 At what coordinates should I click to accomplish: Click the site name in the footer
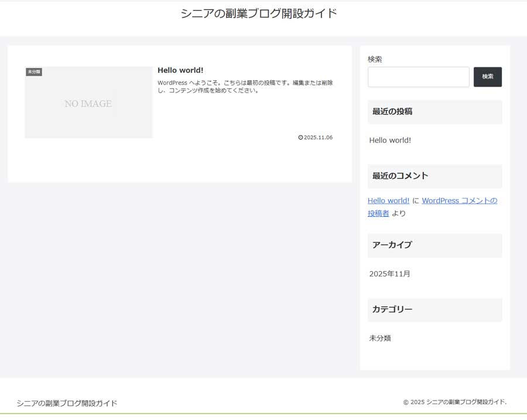(x=67, y=403)
